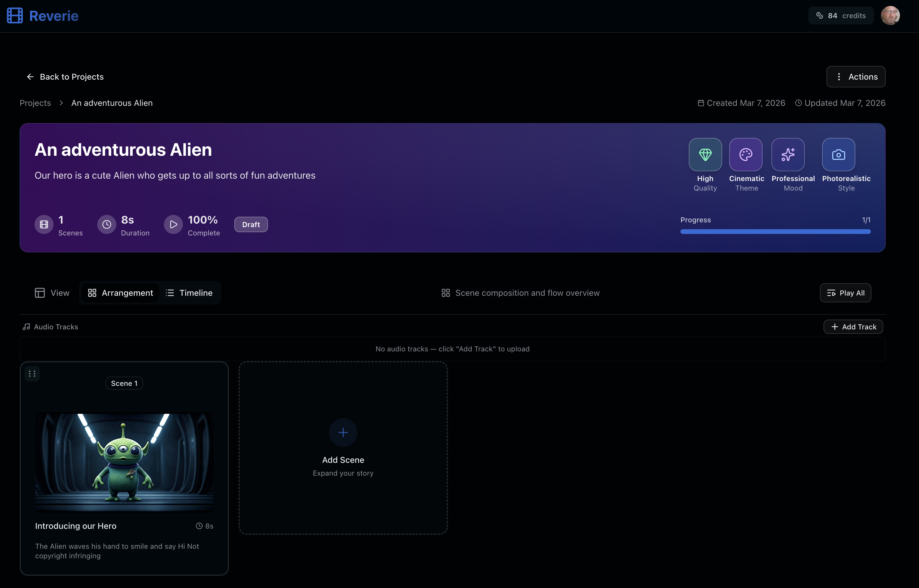919x588 pixels.
Task: Click the Audio Tracks label
Action: [x=56, y=327]
